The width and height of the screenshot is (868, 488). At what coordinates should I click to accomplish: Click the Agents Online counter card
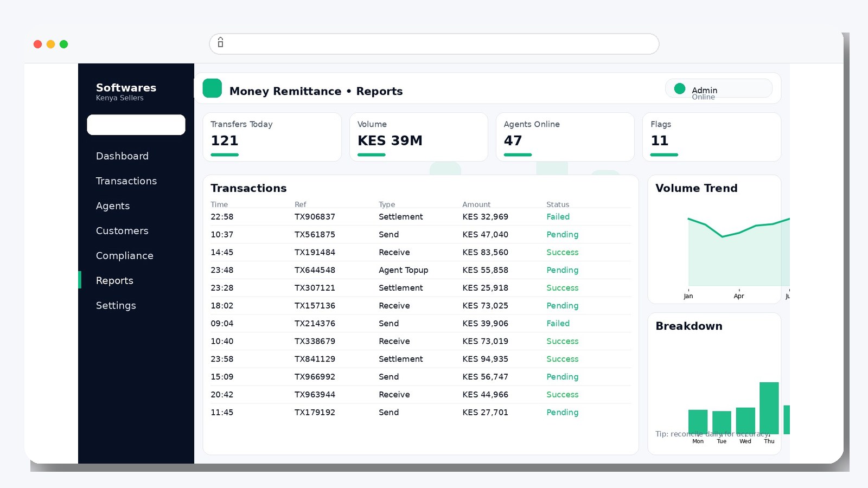click(x=565, y=137)
